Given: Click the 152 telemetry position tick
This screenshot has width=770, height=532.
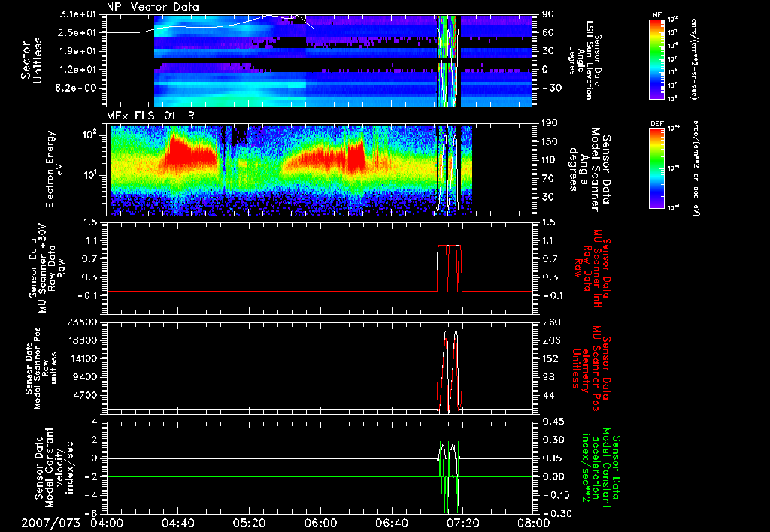Looking at the screenshot, I should [x=550, y=358].
